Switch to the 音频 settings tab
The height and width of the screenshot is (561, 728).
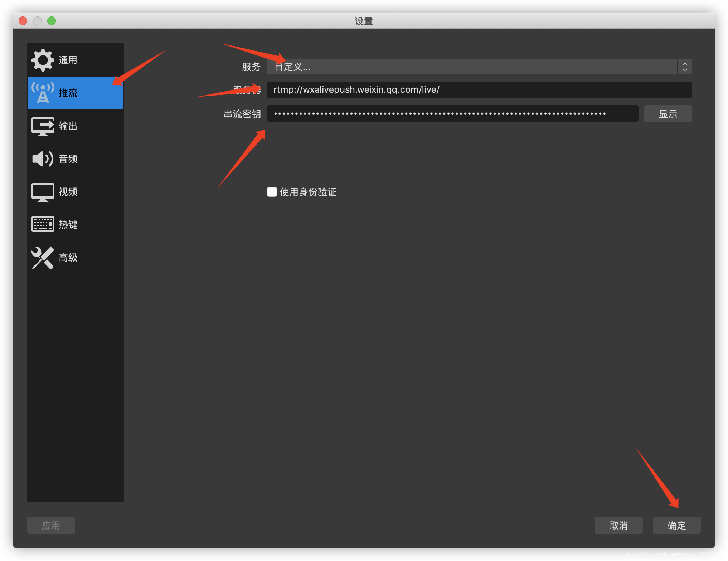[x=68, y=158]
